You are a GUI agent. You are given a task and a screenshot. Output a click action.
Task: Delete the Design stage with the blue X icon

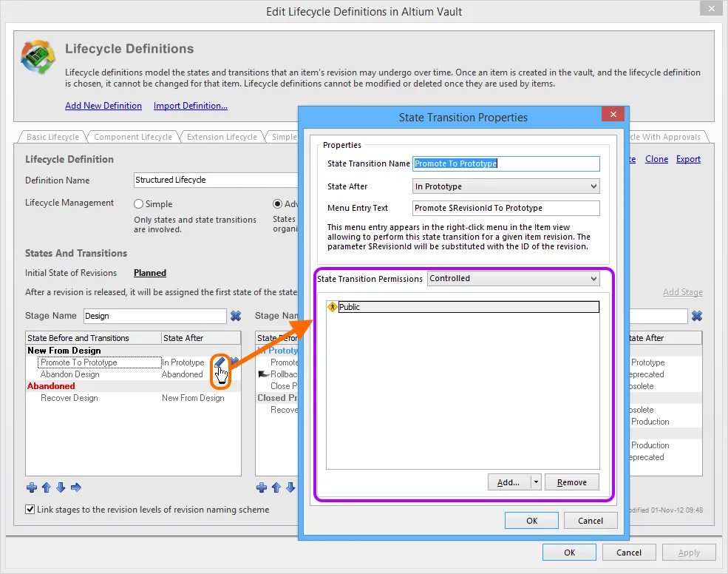point(236,316)
